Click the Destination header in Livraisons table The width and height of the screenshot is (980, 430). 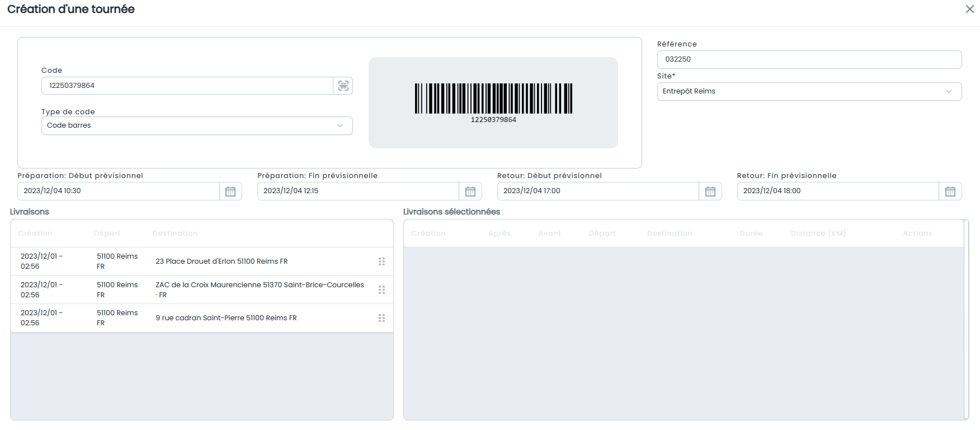point(175,233)
